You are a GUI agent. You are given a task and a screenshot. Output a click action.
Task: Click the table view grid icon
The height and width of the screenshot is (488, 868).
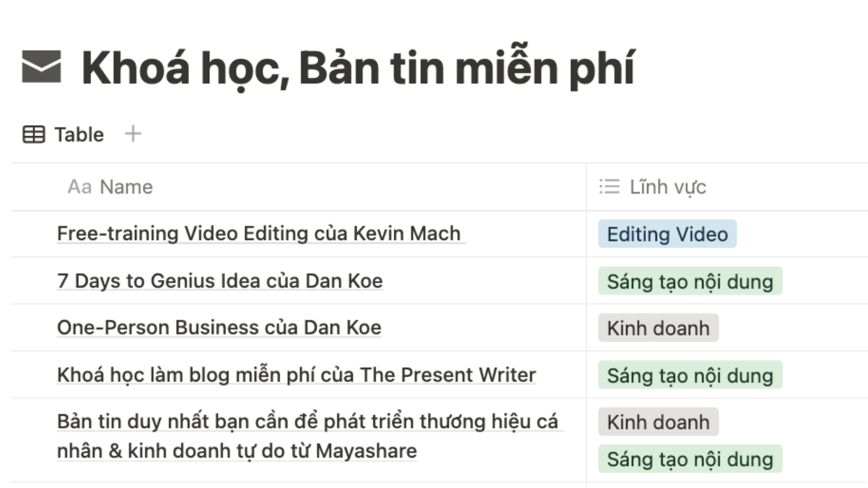click(x=33, y=134)
